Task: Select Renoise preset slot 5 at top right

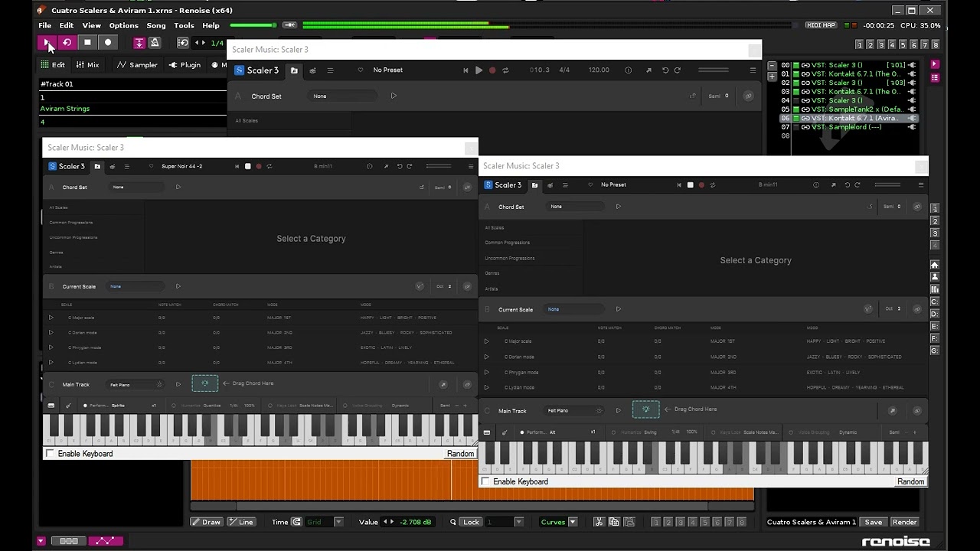Action: click(903, 45)
